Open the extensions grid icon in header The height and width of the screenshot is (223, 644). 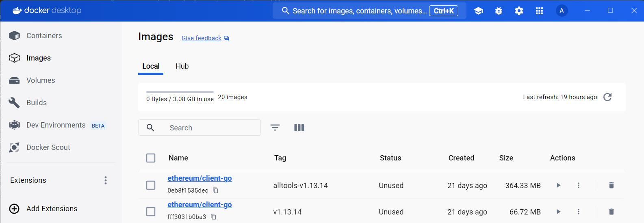(x=540, y=11)
